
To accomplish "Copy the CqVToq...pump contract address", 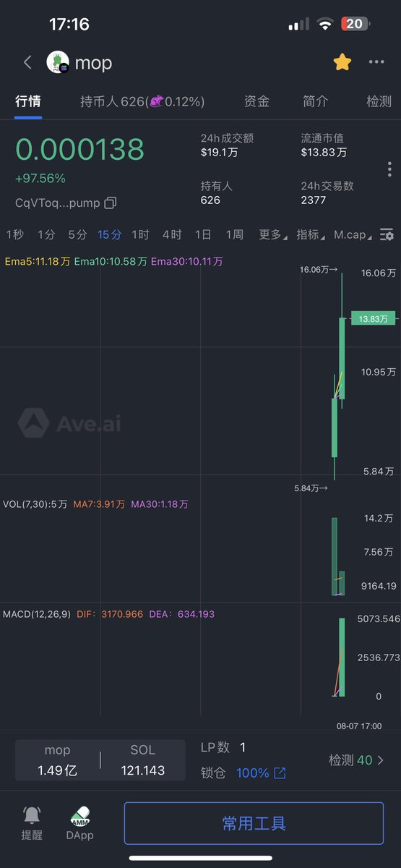I will (111, 203).
